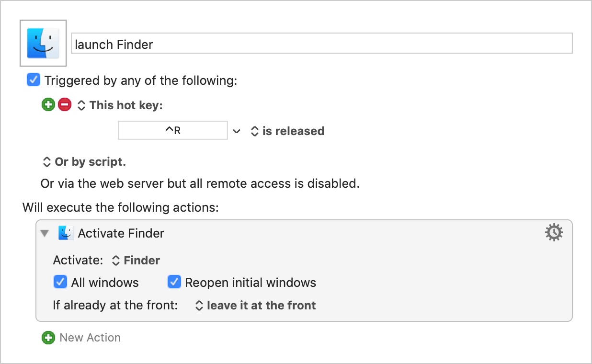Open the Activate Finder action gear menu
Screen dimensions: 592x364
(554, 233)
